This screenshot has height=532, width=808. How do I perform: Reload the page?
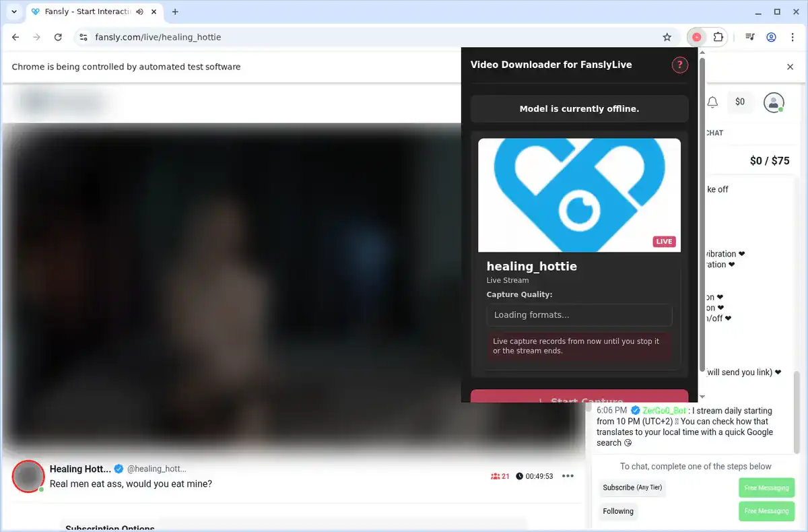58,37
